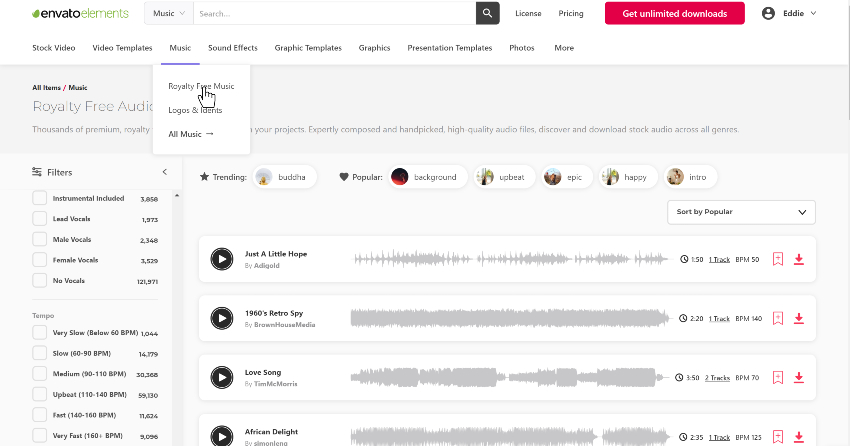Screen dimensions: 850x446
Task: Select the background popular tag
Action: 428,177
